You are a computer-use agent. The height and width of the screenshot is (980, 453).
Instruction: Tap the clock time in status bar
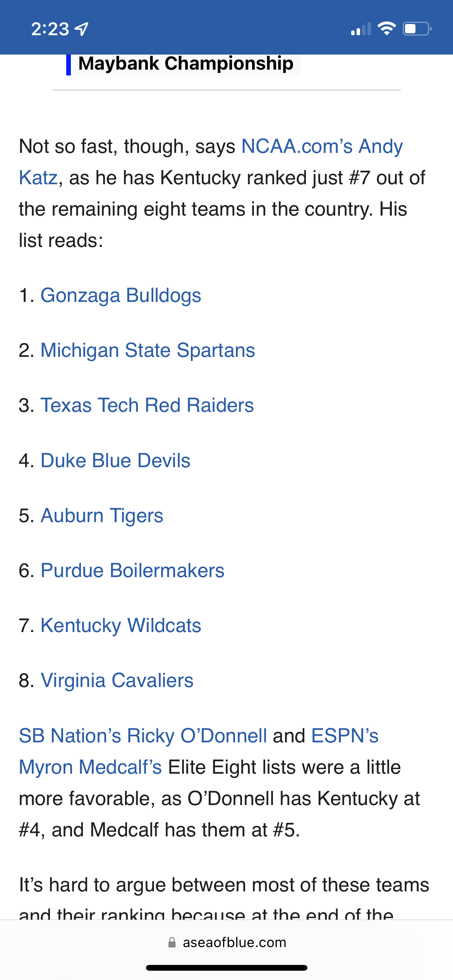[50, 29]
